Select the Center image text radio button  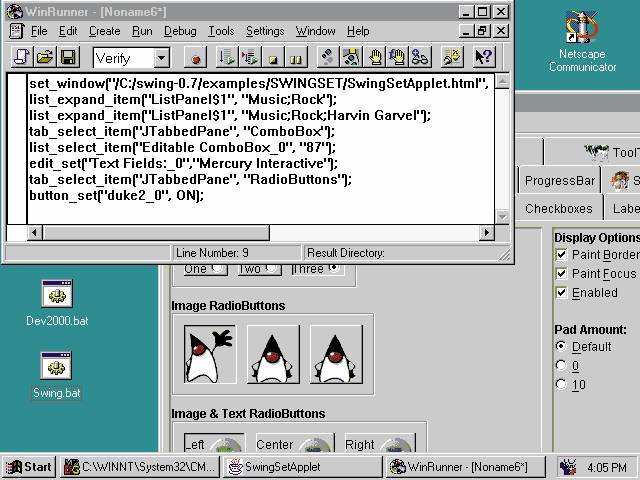[295, 444]
